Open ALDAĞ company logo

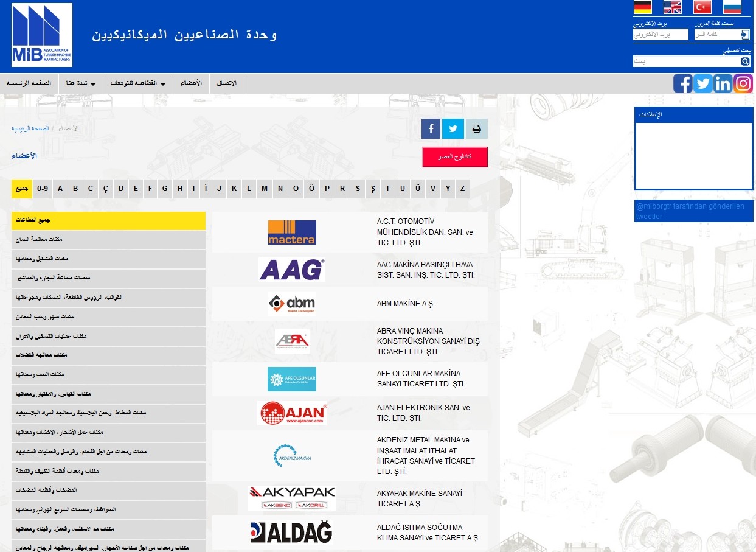pyautogui.click(x=292, y=533)
